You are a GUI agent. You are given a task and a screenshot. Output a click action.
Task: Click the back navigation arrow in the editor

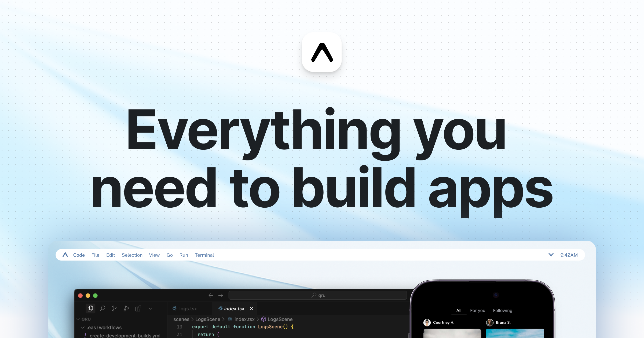tap(211, 295)
